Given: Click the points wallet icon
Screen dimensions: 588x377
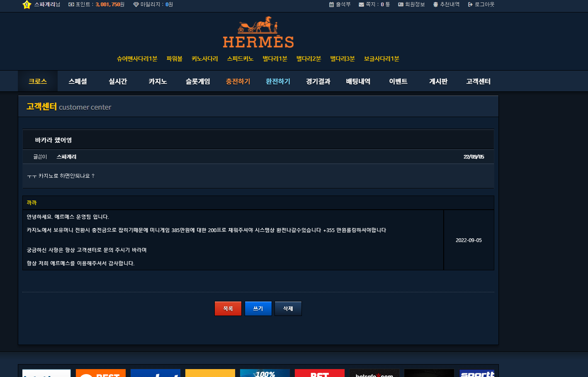Looking at the screenshot, I should [71, 5].
